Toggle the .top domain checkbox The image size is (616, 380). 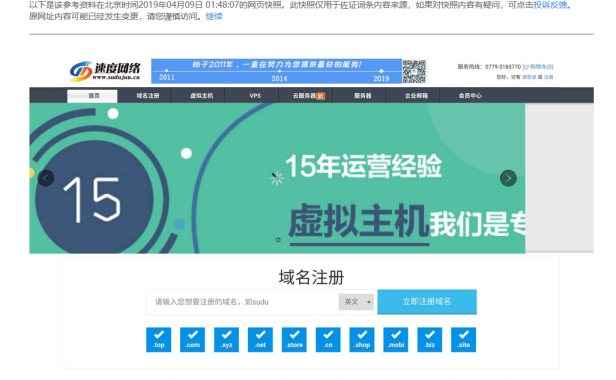pos(159,340)
